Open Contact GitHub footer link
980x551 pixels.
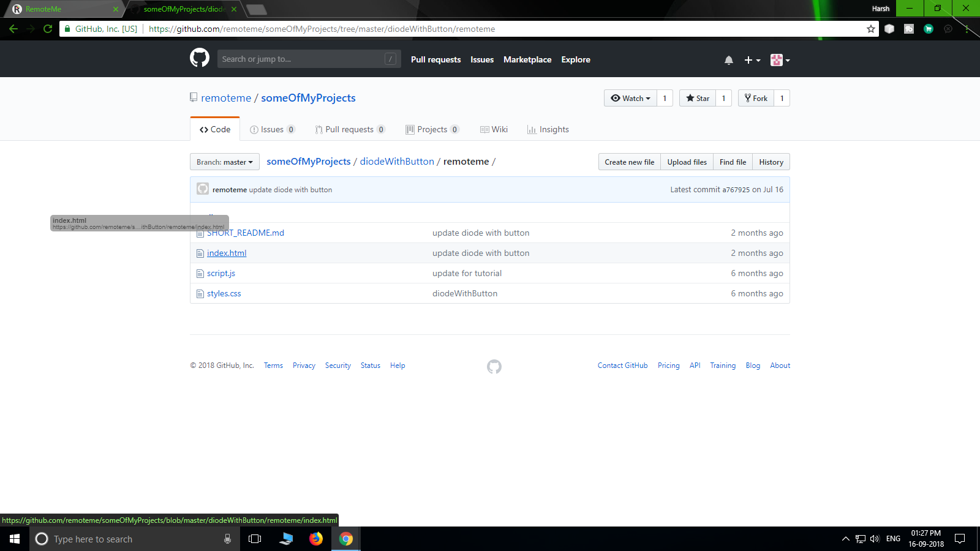pos(623,365)
